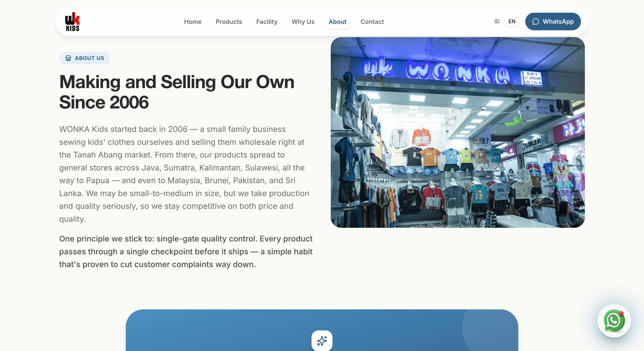This screenshot has width=644, height=351.
Task: Switch language to EN
Action: pos(512,21)
